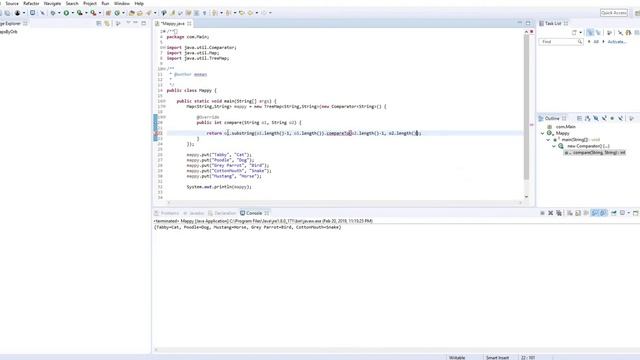
Task: Click New Task icon in Task List
Action: [574, 33]
